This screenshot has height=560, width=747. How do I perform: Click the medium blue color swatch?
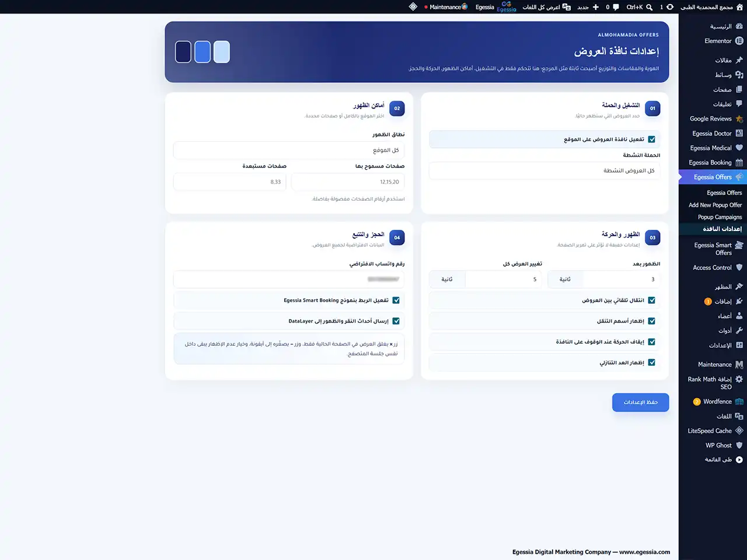[x=203, y=52]
